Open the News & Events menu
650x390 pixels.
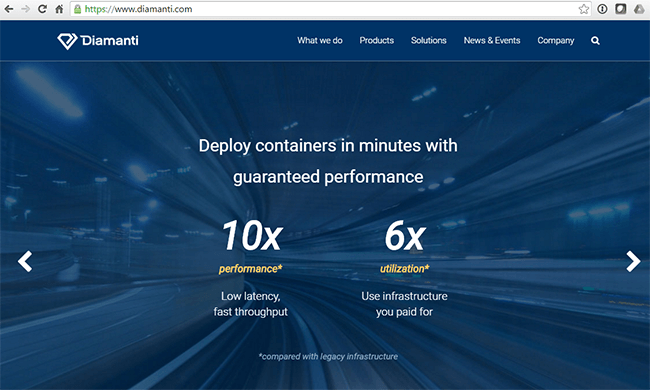tap(492, 40)
